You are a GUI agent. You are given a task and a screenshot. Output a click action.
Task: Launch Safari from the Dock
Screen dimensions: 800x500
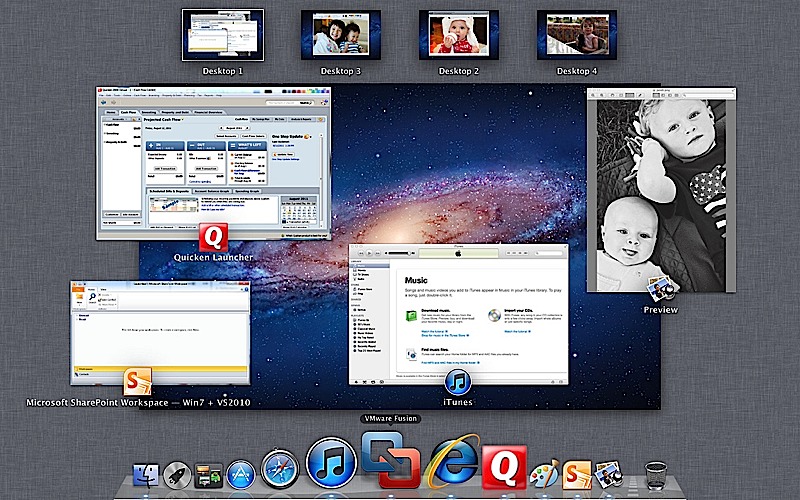pos(279,468)
